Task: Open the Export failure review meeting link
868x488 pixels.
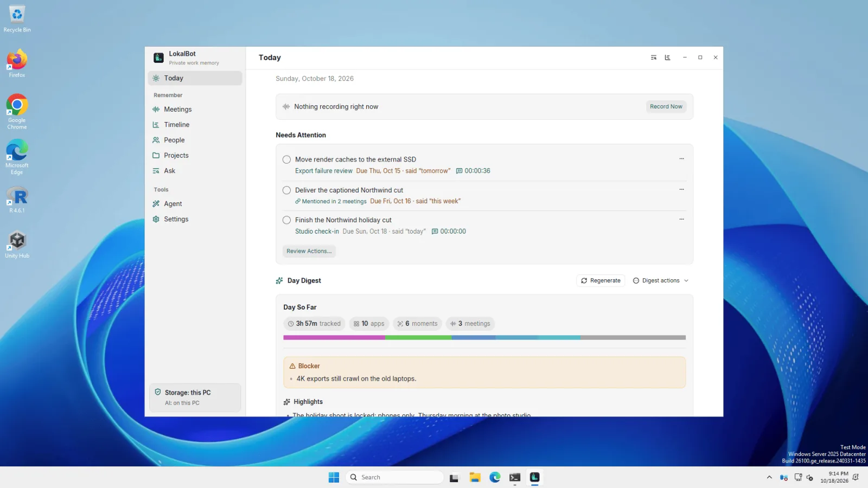Action: (324, 171)
